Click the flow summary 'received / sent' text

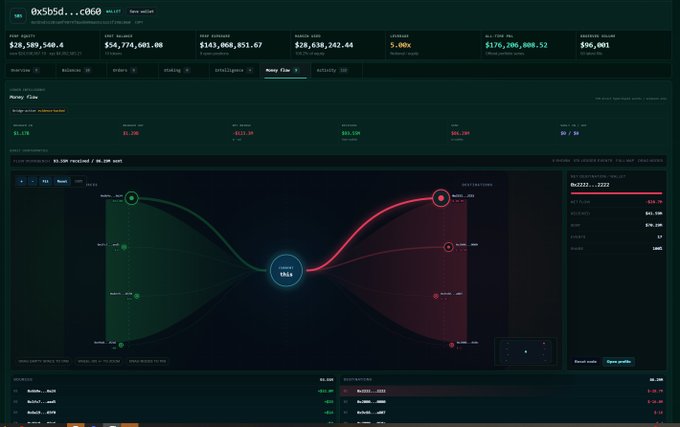click(88, 161)
